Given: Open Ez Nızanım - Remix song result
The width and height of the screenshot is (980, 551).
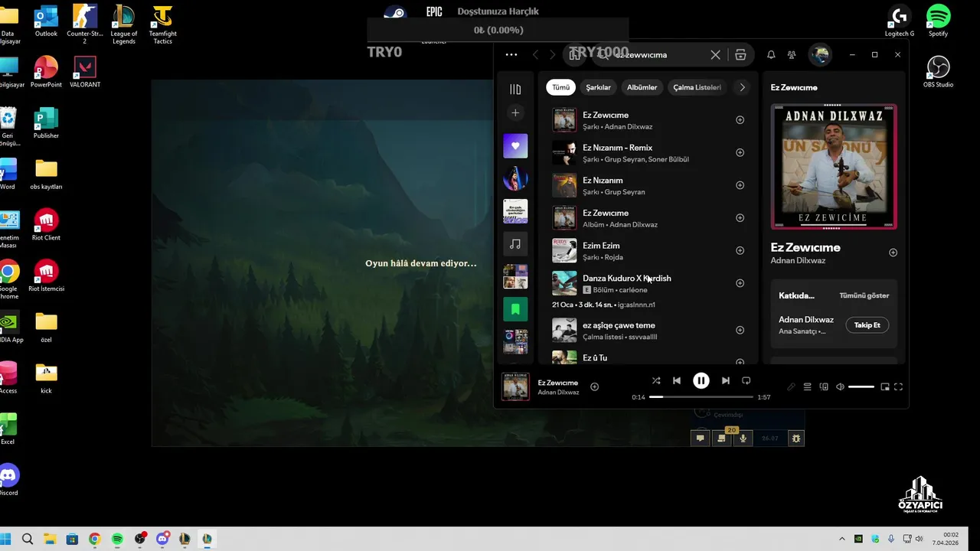Looking at the screenshot, I should pyautogui.click(x=648, y=153).
